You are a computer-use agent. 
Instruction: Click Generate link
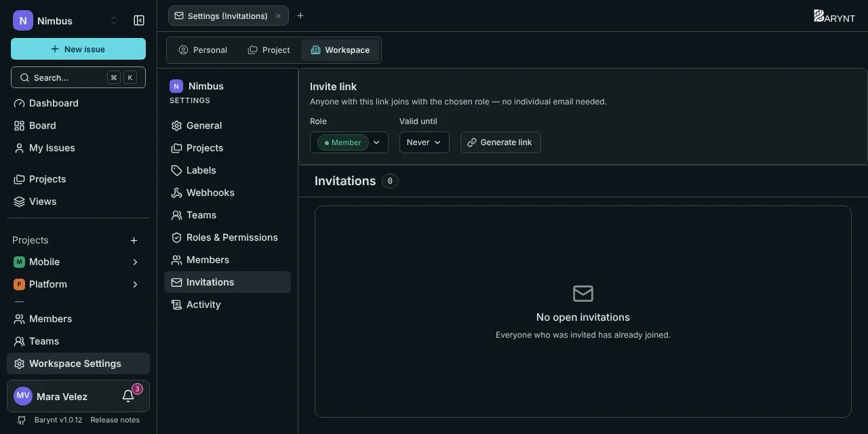pos(500,142)
